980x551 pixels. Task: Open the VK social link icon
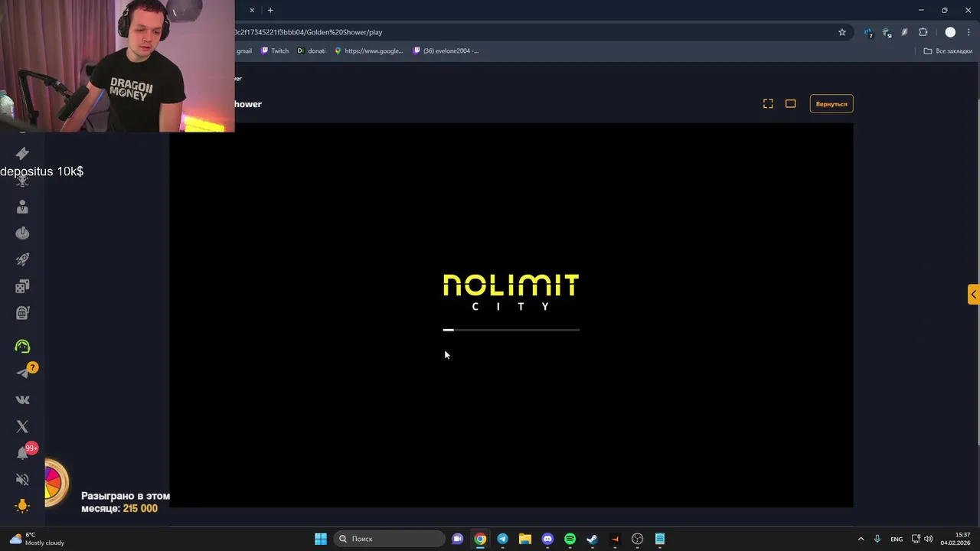coord(22,399)
